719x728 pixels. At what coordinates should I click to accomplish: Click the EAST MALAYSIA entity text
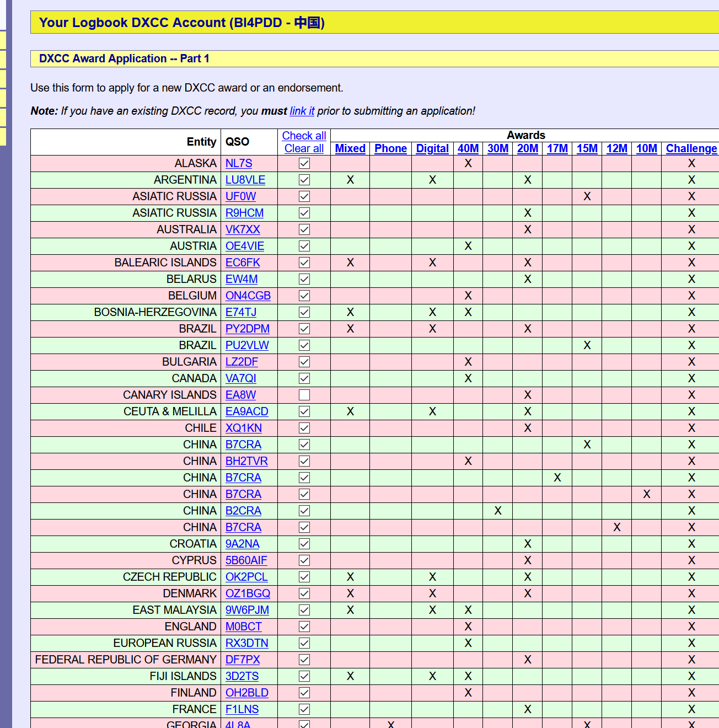[175, 610]
